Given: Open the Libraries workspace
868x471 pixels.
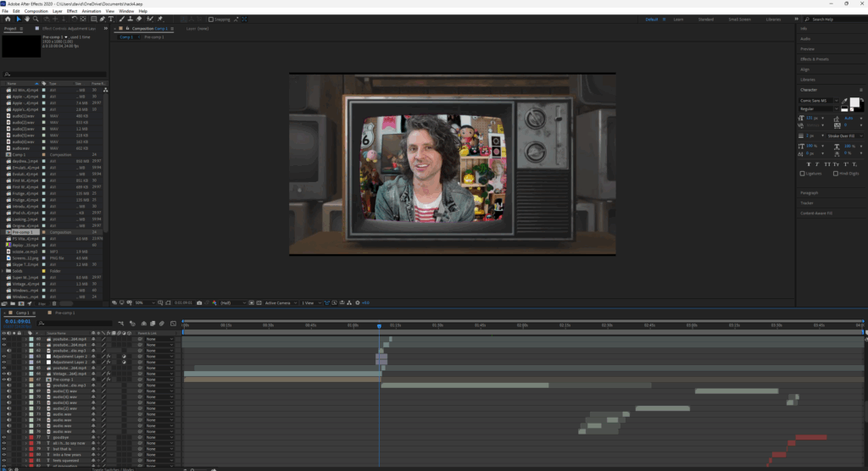Looking at the screenshot, I should 773,19.
